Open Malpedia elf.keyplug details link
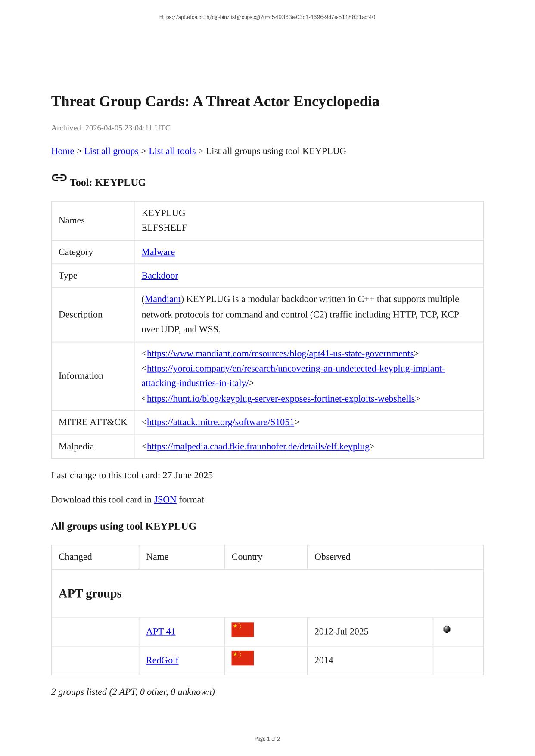Viewport: 535px width, 756px height. 258,446
